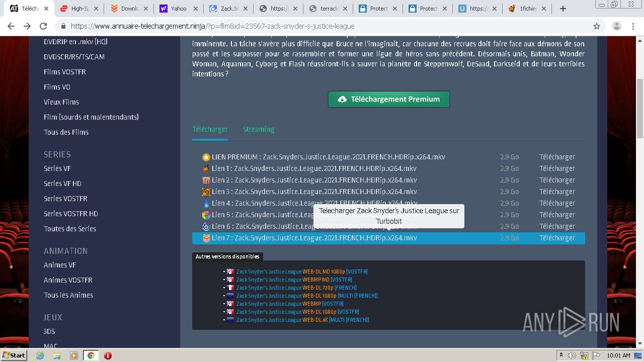Image resolution: width=644 pixels, height=362 pixels.
Task: Click the French flag of WEB-DL 720p version
Action: point(230,288)
